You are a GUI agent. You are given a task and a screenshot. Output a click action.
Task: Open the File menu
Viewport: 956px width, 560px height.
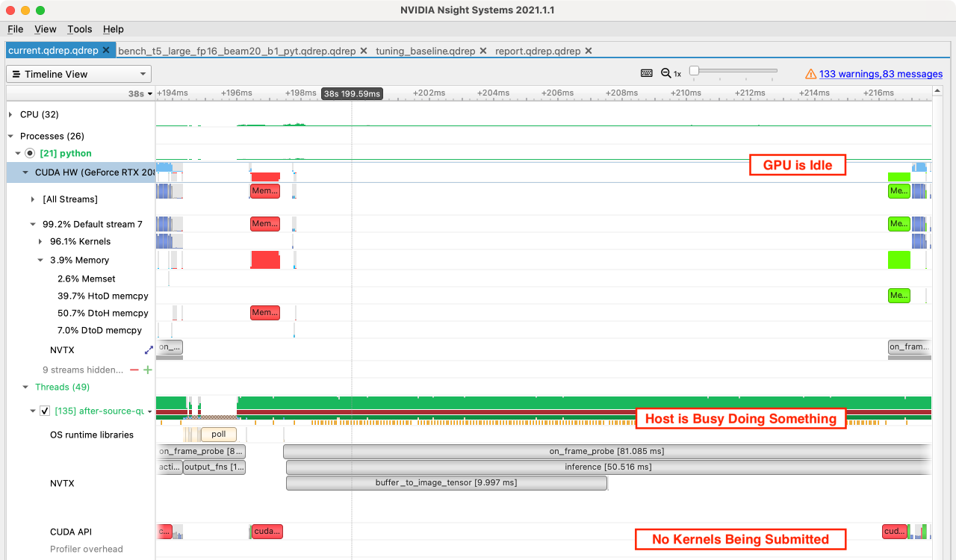tap(15, 29)
